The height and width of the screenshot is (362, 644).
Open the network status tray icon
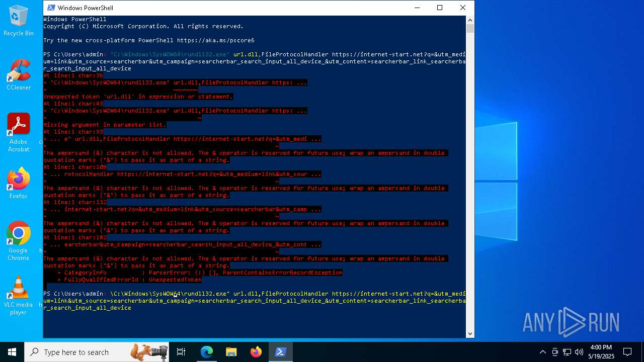pos(567,352)
